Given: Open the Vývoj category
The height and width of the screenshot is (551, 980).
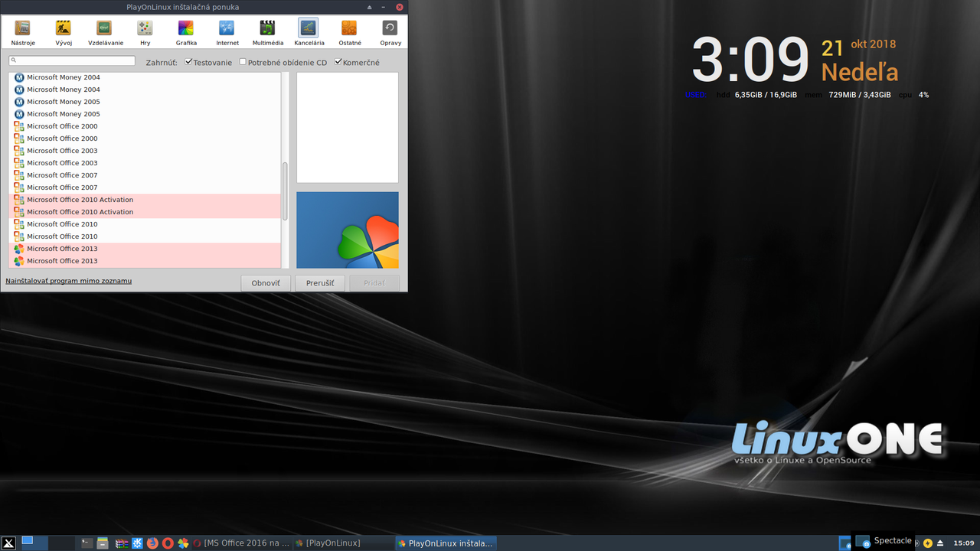Looking at the screenshot, I should (64, 33).
